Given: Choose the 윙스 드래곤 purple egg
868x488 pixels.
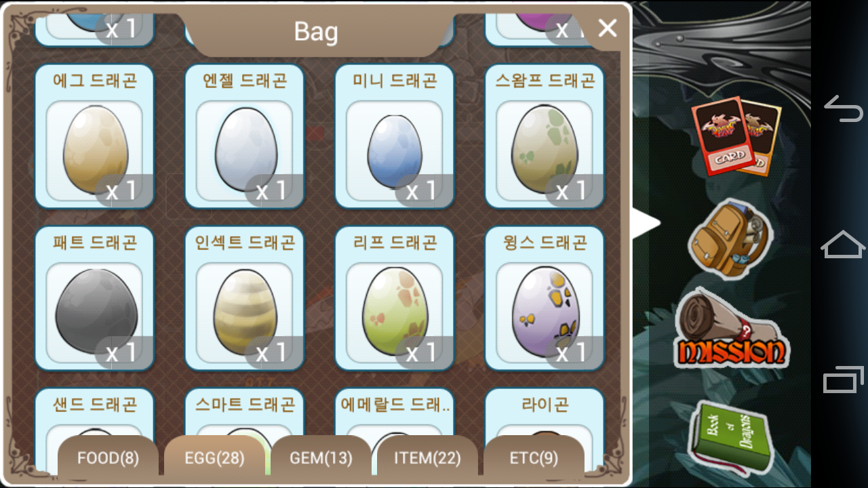Looking at the screenshot, I should click(x=545, y=298).
